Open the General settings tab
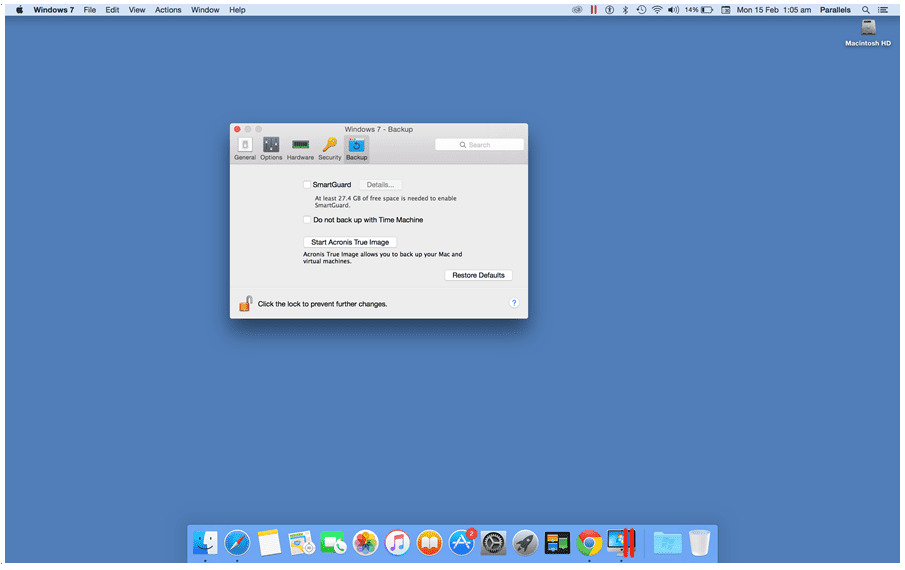This screenshot has height=570, width=905. pos(245,149)
